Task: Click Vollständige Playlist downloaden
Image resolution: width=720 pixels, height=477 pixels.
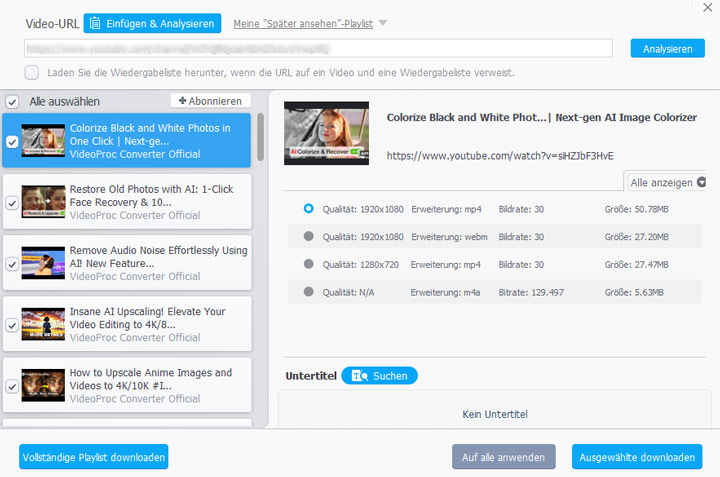Action: 94,457
